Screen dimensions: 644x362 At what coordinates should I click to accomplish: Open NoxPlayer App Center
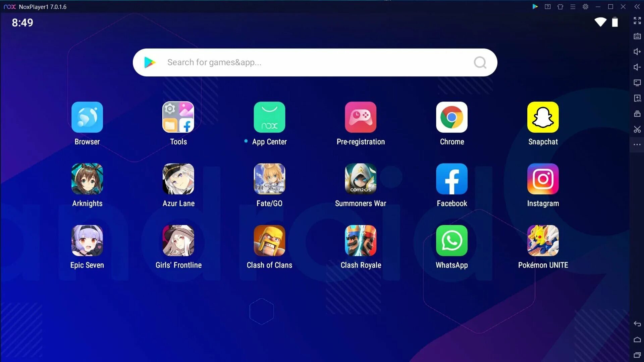click(x=269, y=117)
